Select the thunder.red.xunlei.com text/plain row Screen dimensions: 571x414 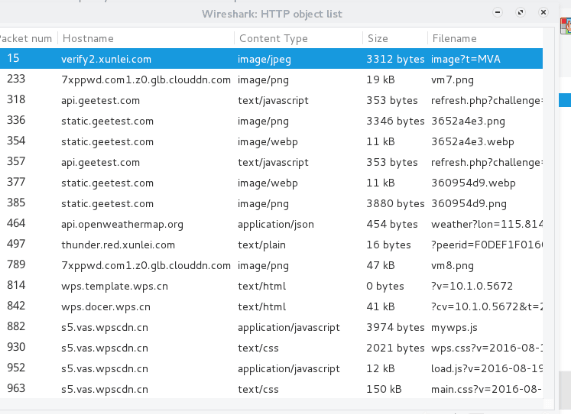(271, 245)
